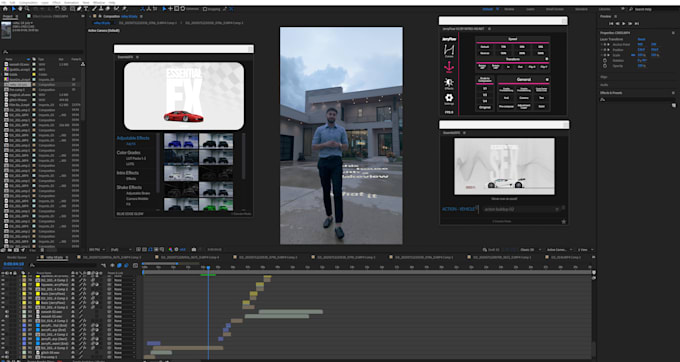Switch to the Learn workspace

point(530,9)
